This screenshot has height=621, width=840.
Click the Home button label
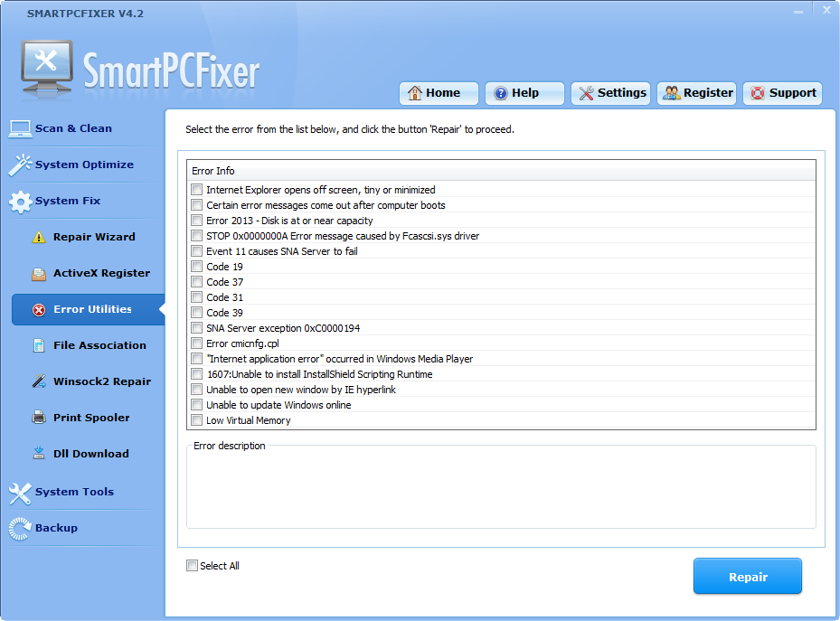click(x=443, y=93)
